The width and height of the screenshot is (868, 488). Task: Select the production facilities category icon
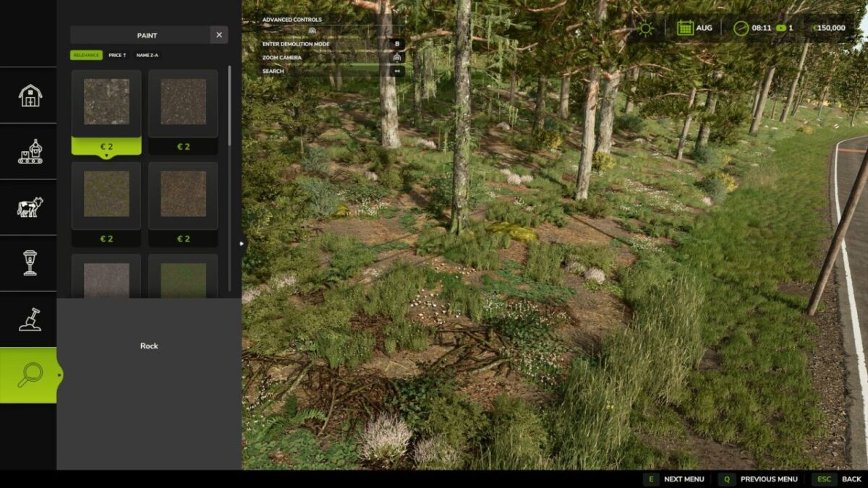click(x=29, y=153)
